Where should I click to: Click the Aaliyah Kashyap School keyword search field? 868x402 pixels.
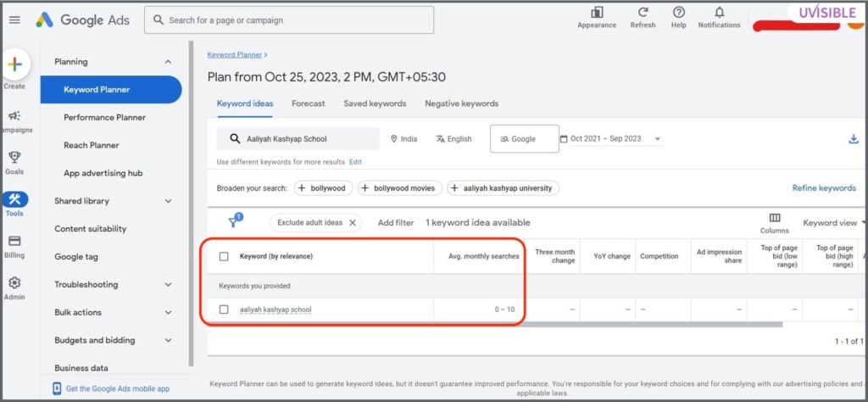tap(298, 139)
